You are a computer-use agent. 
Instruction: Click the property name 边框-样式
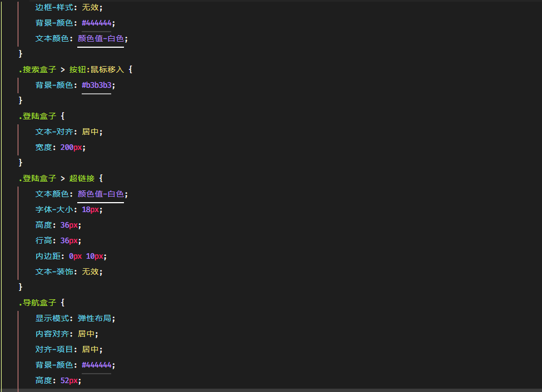[x=54, y=7]
